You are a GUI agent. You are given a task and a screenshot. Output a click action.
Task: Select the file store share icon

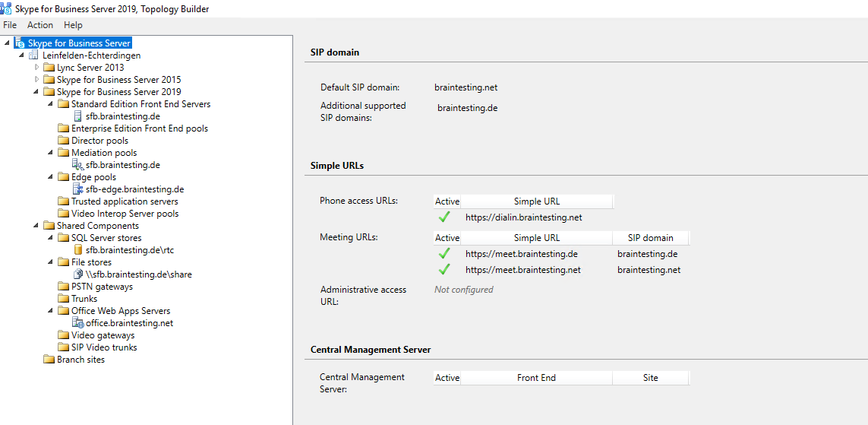77,274
